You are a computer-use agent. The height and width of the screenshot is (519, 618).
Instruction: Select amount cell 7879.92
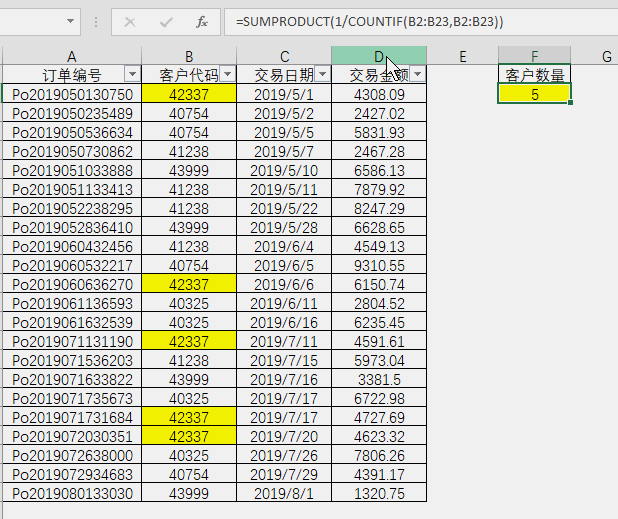coord(379,190)
